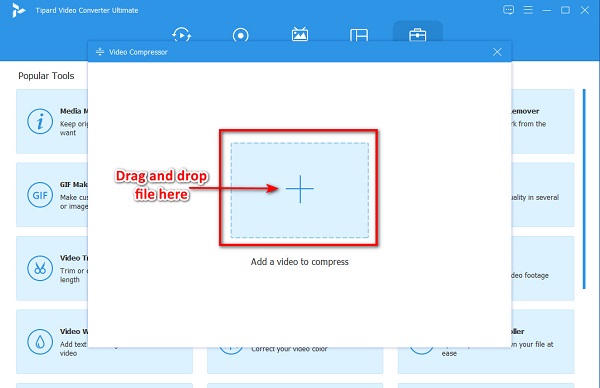Select the Video Trimmer scissors icon

(40, 268)
